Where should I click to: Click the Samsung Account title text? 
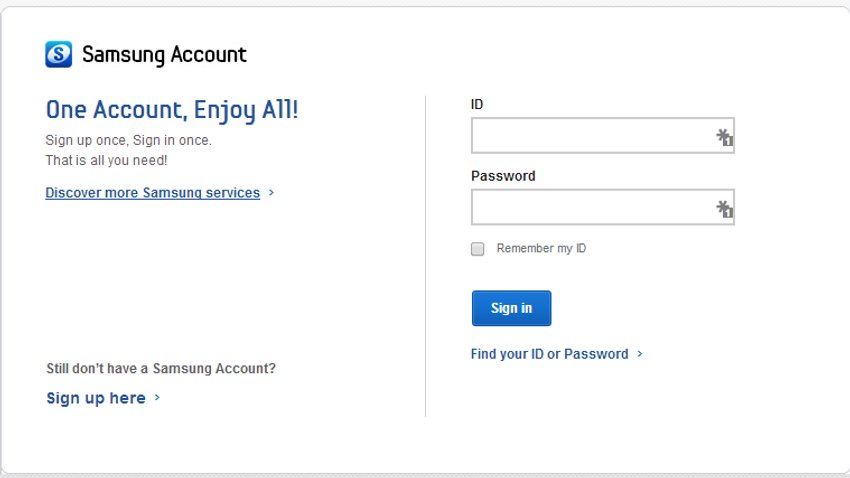164,55
